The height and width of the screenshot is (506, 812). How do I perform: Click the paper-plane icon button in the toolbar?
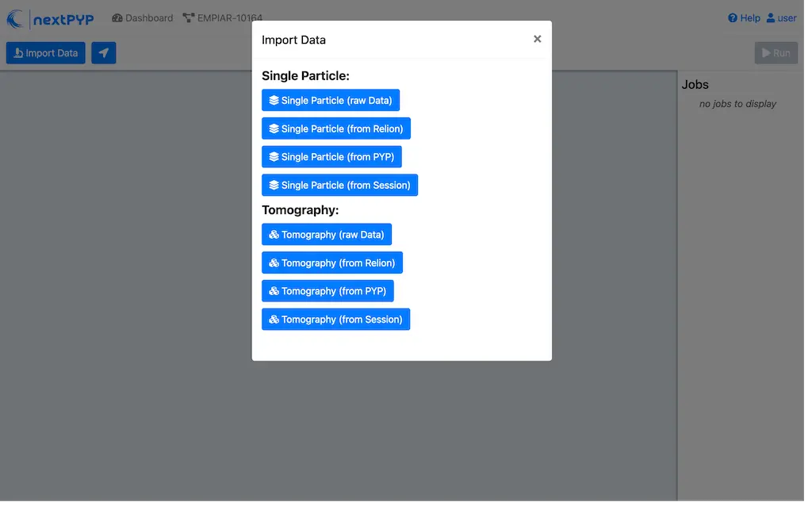(103, 52)
